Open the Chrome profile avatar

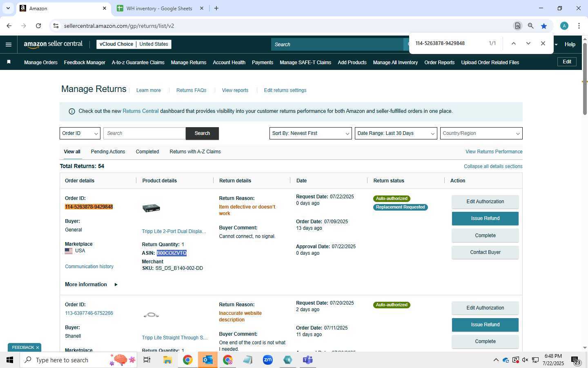click(564, 26)
